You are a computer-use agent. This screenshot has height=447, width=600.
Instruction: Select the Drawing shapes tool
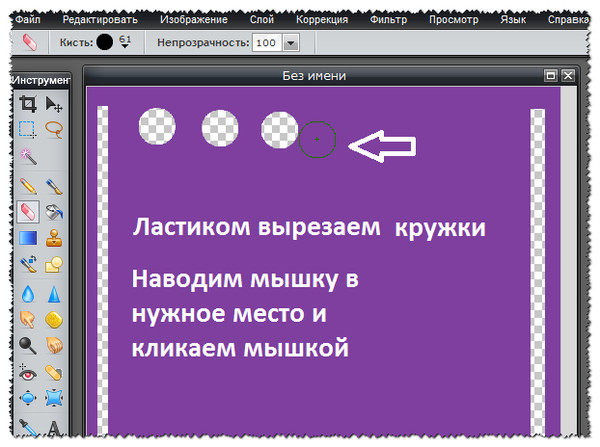click(x=54, y=264)
